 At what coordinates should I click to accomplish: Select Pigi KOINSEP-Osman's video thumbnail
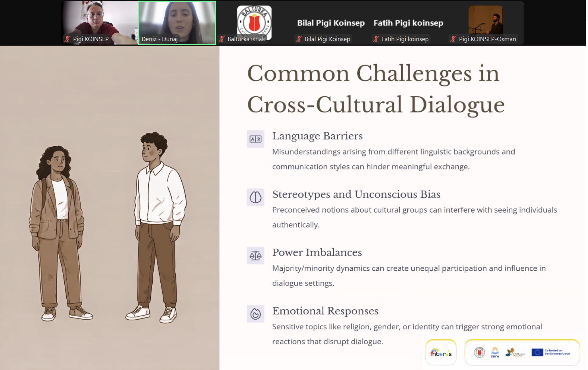tap(485, 19)
